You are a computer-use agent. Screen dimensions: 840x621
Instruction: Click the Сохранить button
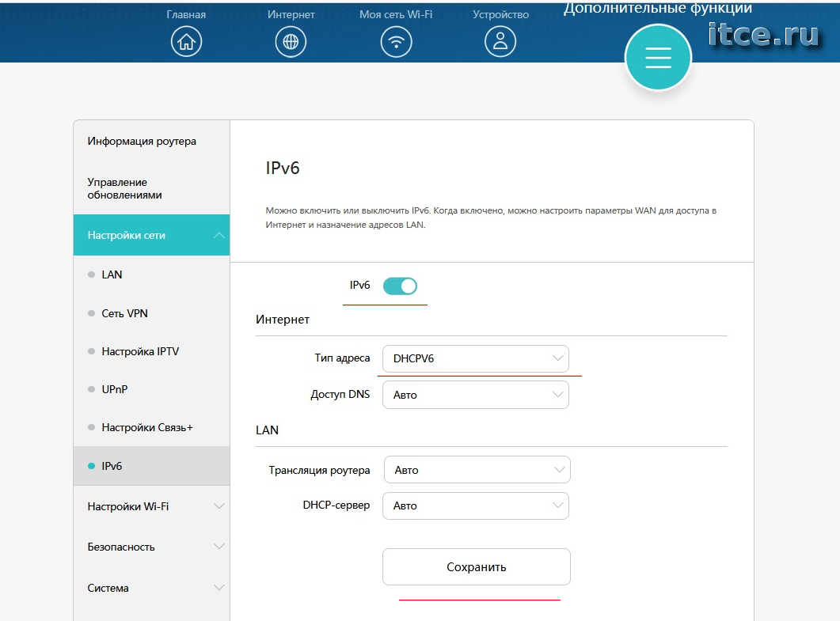point(477,567)
